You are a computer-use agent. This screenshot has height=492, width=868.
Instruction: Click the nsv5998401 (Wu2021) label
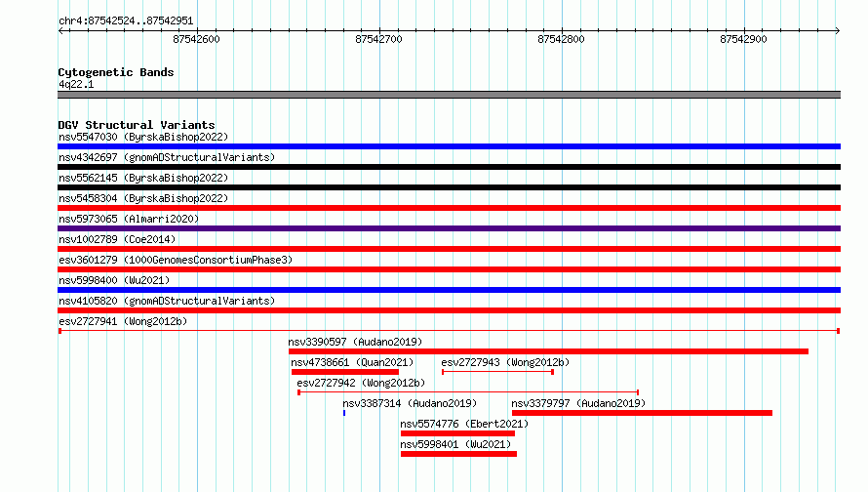[455, 444]
